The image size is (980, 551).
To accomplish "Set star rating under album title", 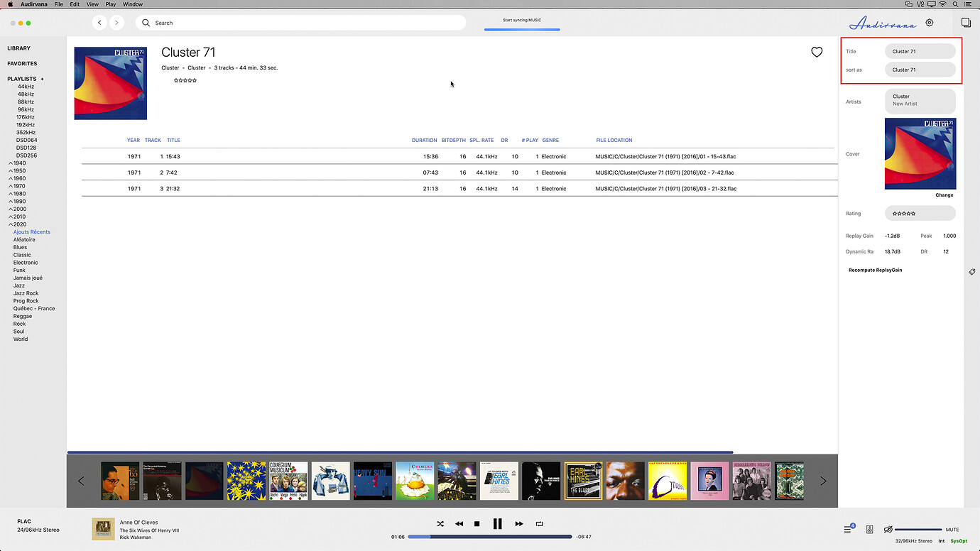I will pyautogui.click(x=185, y=80).
